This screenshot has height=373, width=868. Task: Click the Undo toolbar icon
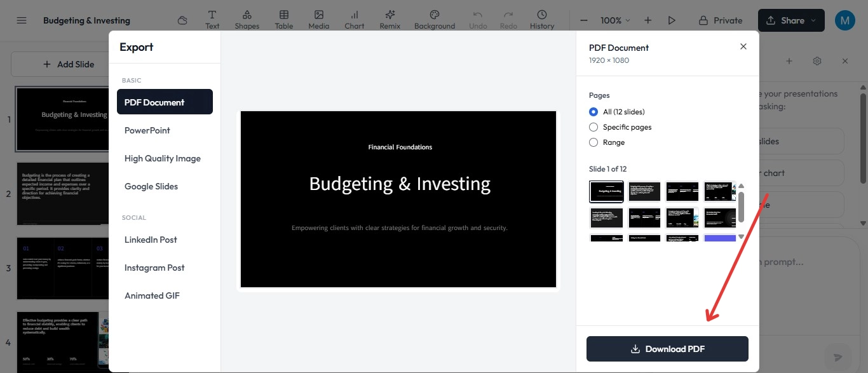pyautogui.click(x=478, y=20)
